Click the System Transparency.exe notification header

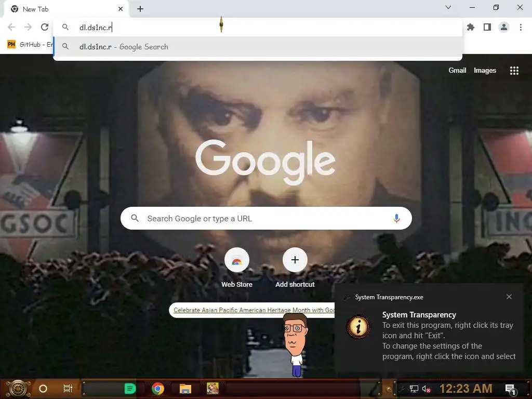pos(389,297)
